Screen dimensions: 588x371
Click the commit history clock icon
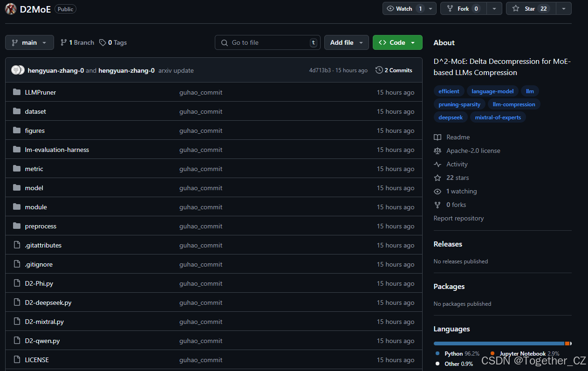379,70
